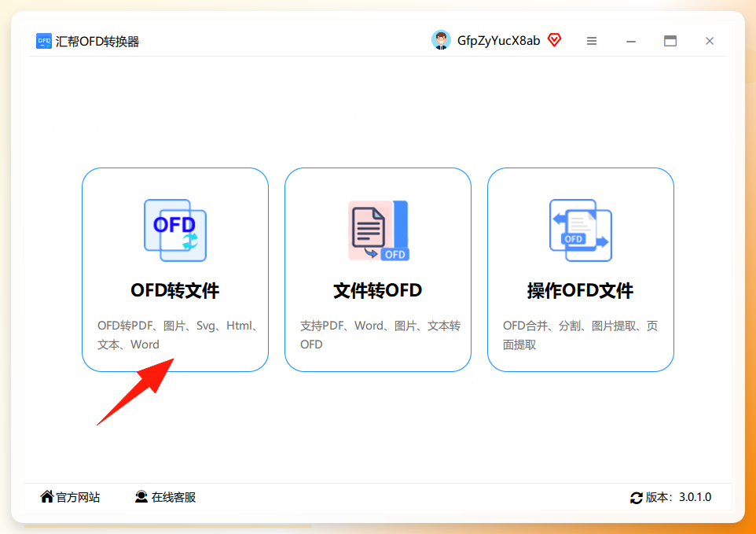Close the 汇帮OFD转换器 window
Screen dimensions: 756x534
pos(709,41)
